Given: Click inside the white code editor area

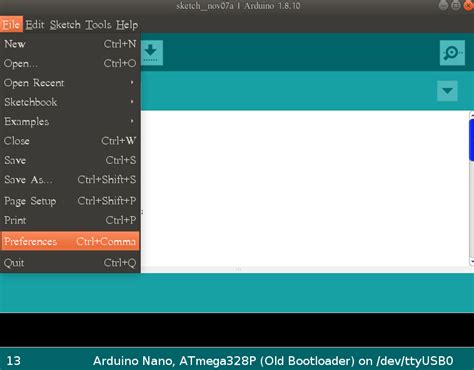Looking at the screenshot, I should pyautogui.click(x=305, y=188).
